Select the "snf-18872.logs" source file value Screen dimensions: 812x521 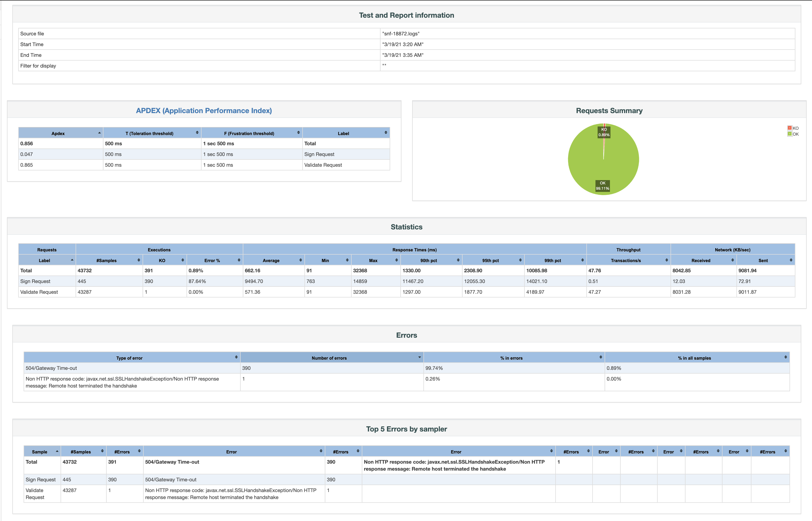(401, 34)
